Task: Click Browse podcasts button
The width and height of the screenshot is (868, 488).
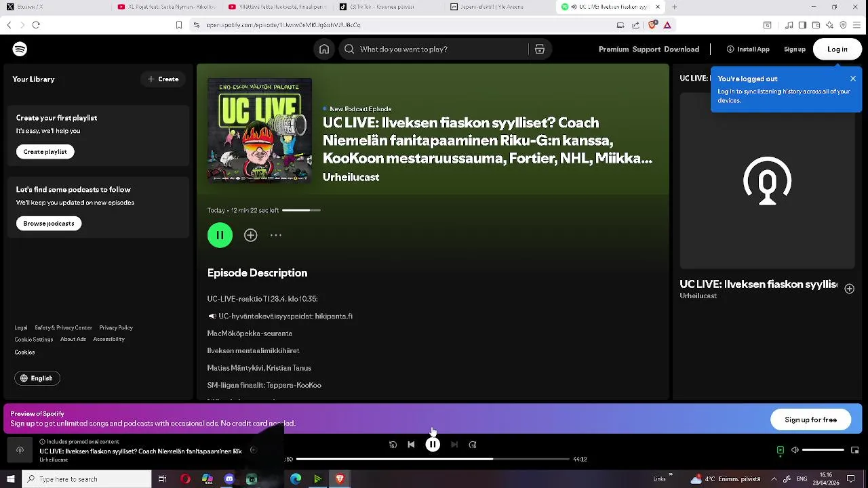Action: click(x=49, y=224)
